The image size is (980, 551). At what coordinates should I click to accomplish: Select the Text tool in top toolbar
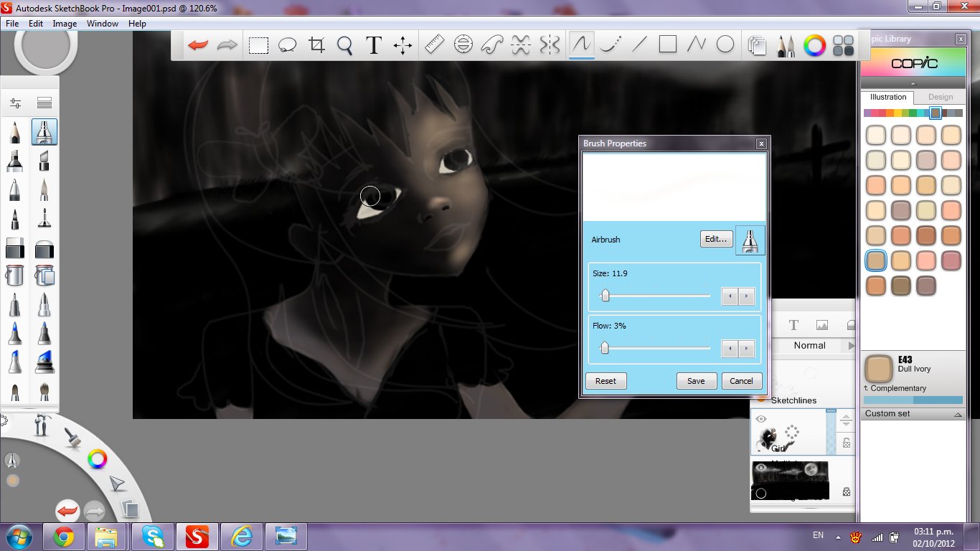pyautogui.click(x=373, y=45)
